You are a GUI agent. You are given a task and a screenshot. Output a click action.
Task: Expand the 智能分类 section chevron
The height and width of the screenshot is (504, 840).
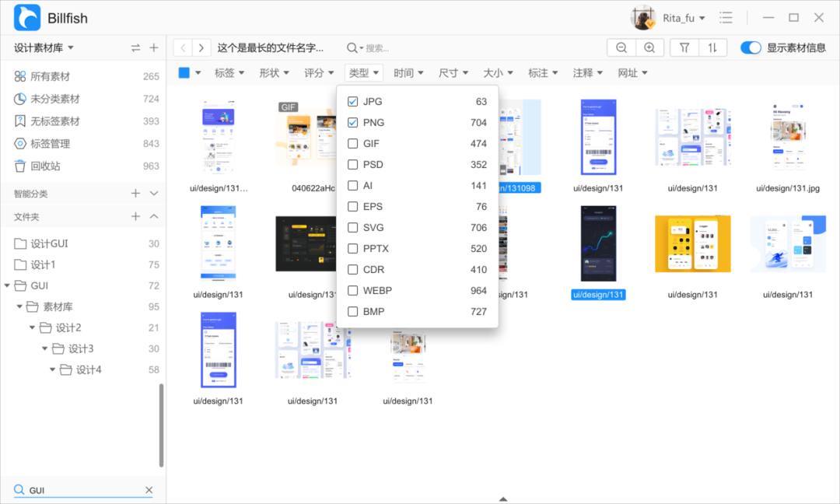coord(154,194)
